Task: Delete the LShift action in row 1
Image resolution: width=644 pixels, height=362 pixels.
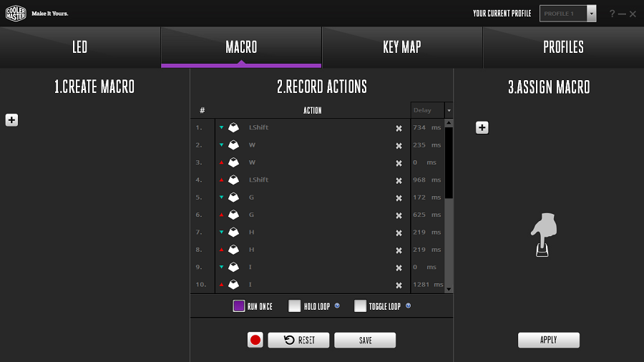Action: coord(399,129)
